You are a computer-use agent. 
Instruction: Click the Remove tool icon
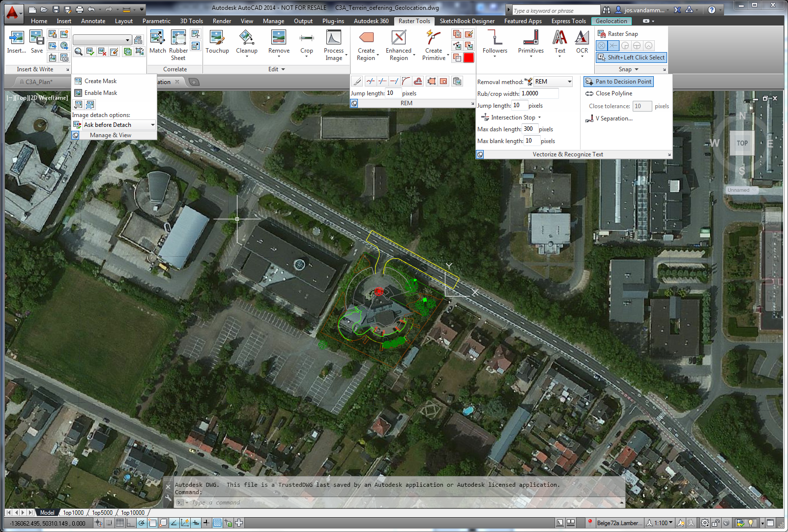pyautogui.click(x=279, y=37)
